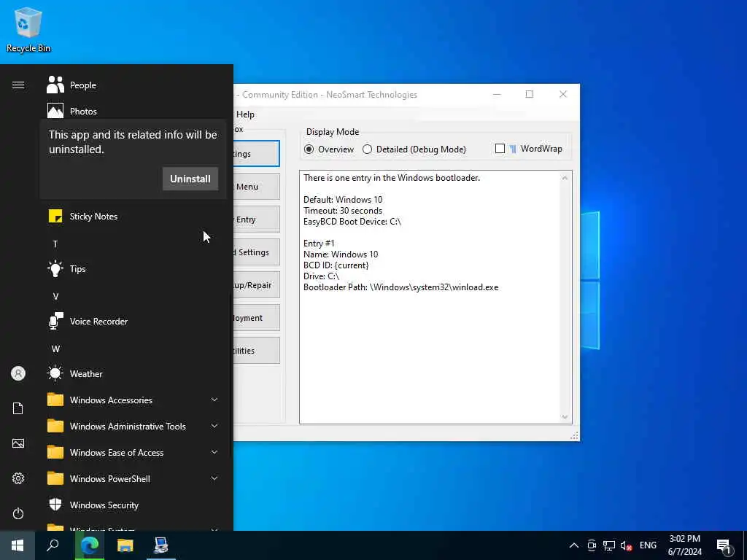Viewport: 747px width, 560px height.
Task: Open the Windows Security shield icon
Action: tap(55, 505)
